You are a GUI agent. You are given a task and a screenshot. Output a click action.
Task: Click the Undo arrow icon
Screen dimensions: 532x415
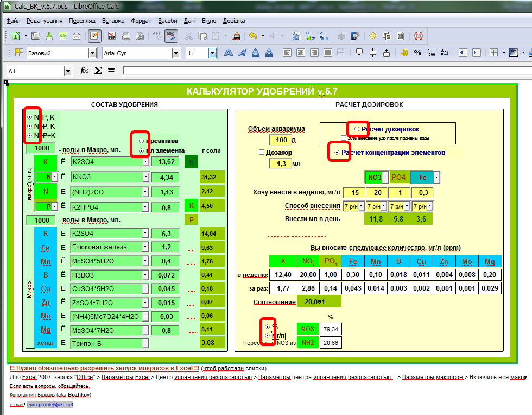click(253, 36)
